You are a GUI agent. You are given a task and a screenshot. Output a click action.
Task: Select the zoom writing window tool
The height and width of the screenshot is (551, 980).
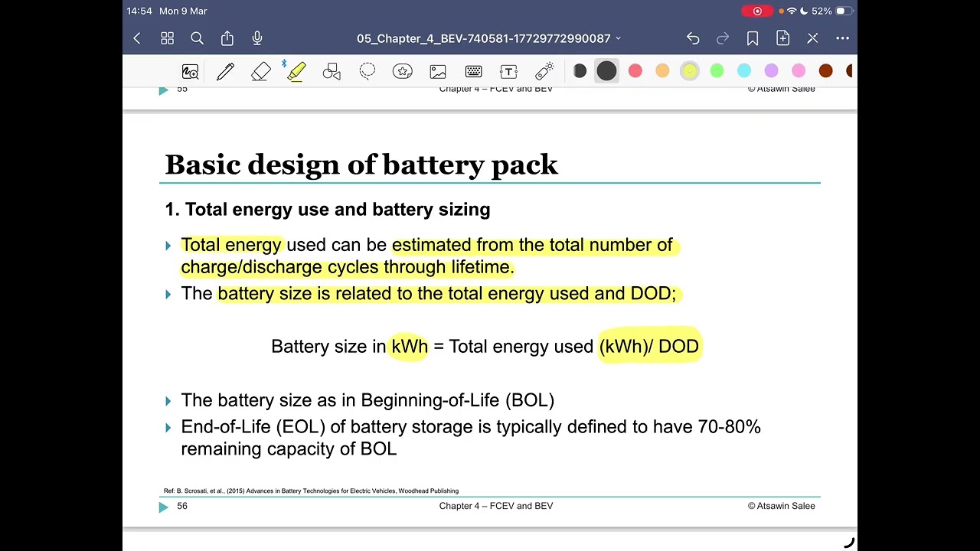190,71
